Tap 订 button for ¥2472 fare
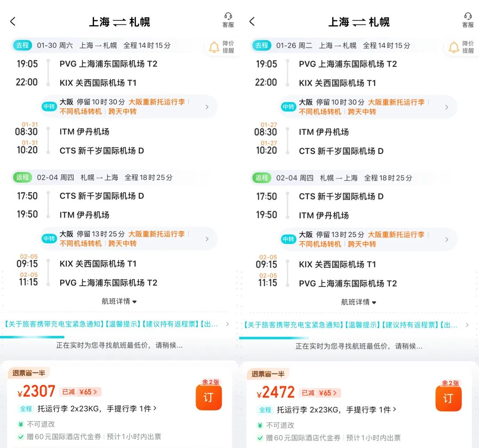Image resolution: width=479 pixels, height=448 pixels. point(448,398)
